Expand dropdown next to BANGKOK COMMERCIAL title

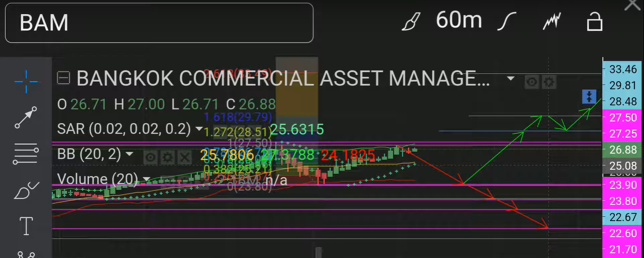coord(510,78)
